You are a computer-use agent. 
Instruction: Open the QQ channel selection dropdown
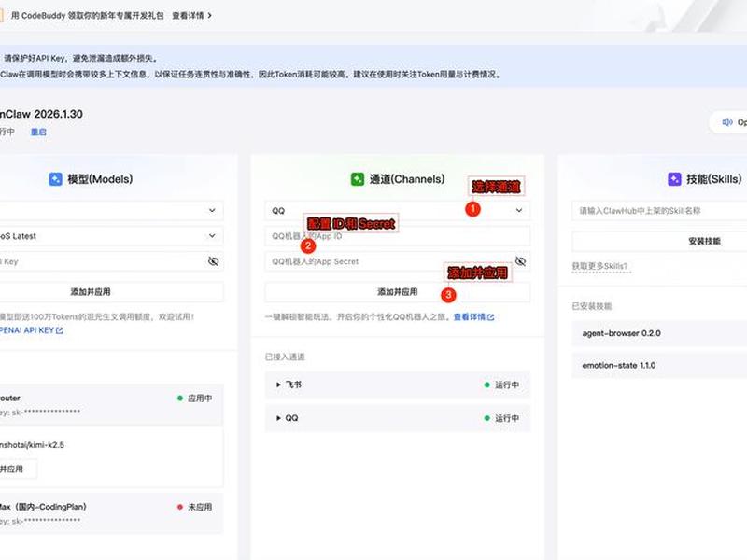click(398, 211)
